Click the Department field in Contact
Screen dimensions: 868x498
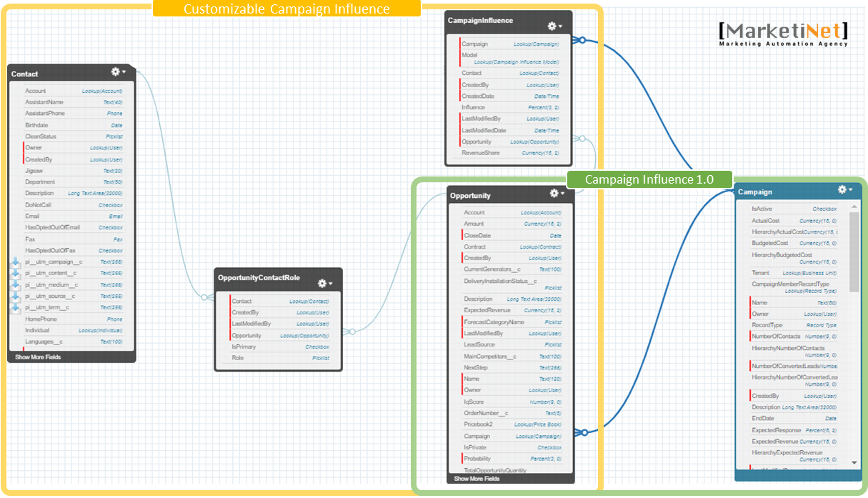(x=74, y=182)
